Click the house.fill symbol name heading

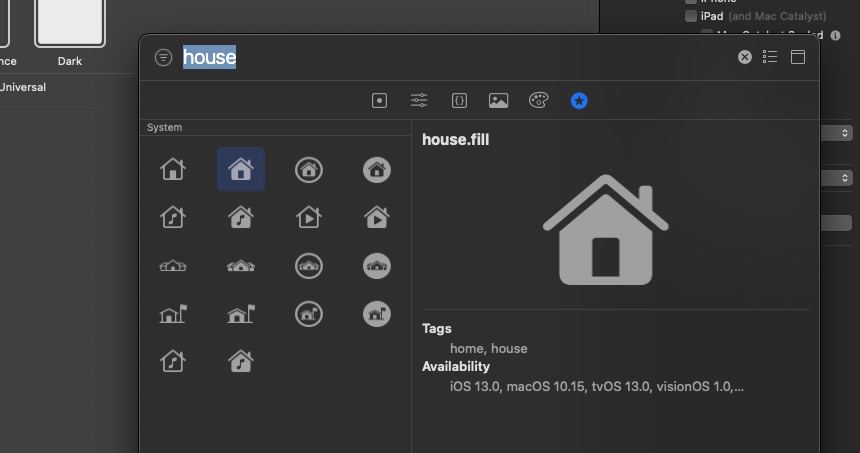[455, 140]
